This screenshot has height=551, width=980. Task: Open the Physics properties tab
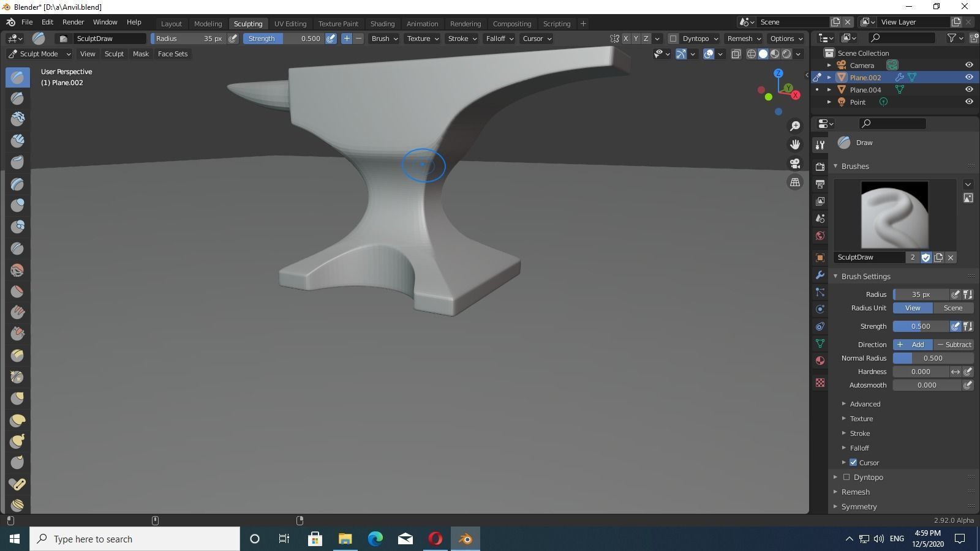[x=820, y=309]
